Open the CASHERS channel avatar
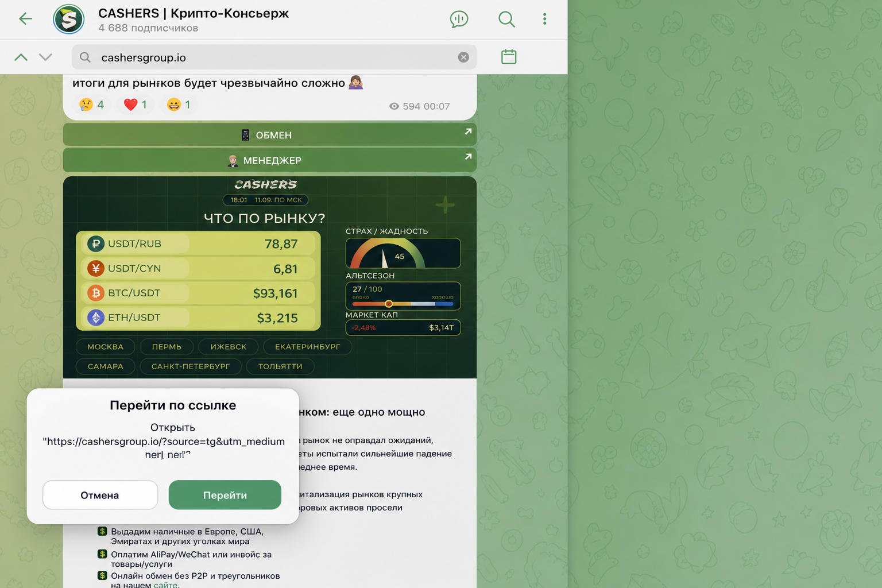Image resolution: width=882 pixels, height=588 pixels. point(69,20)
